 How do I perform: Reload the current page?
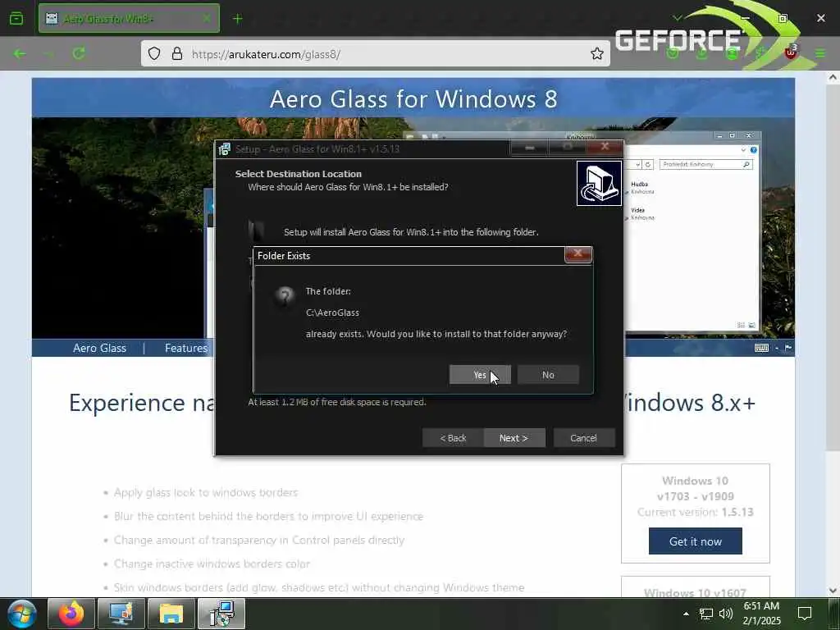79,53
